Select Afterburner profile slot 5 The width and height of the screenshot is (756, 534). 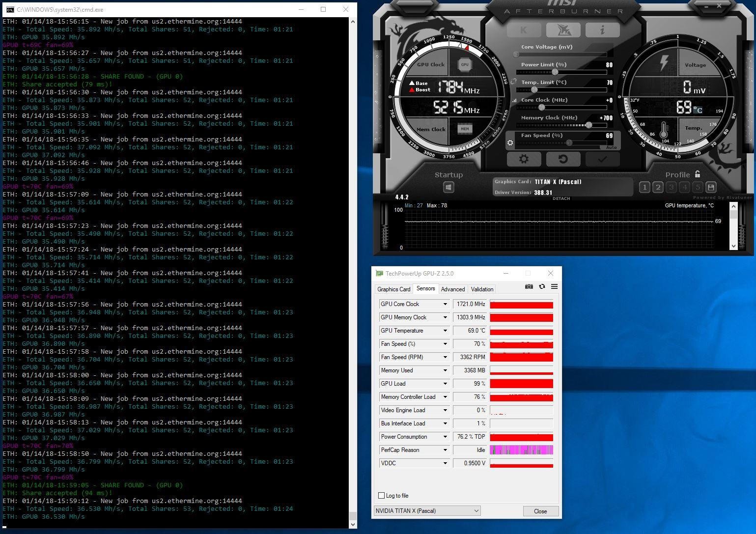pos(698,187)
